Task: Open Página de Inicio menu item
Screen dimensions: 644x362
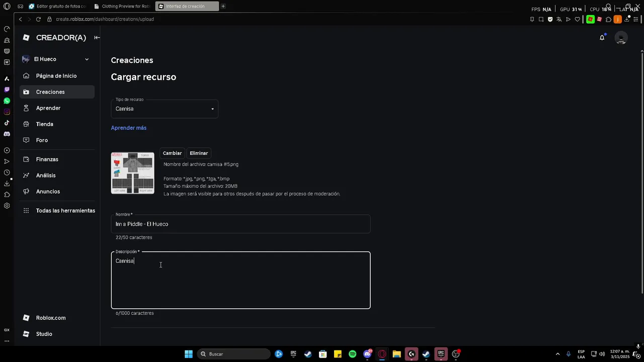Action: pos(56,76)
